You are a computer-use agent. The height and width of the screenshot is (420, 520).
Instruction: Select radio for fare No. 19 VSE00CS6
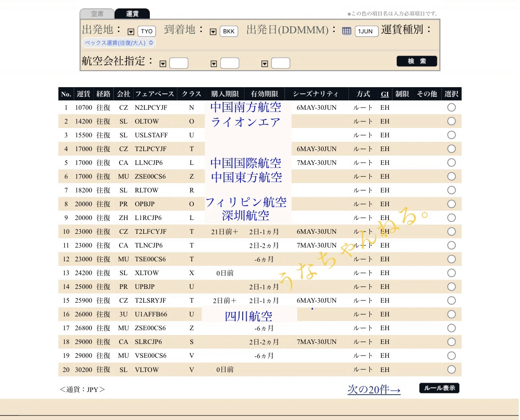(x=452, y=356)
